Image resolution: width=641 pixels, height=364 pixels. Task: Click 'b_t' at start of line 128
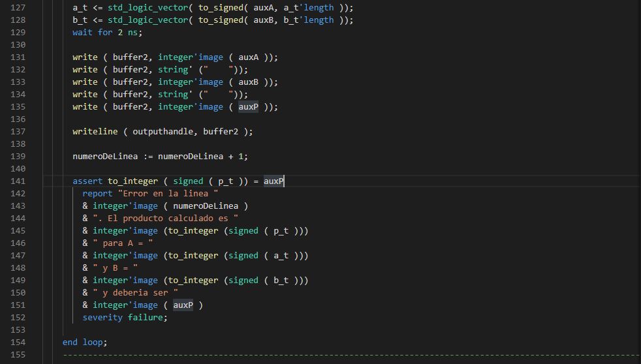coord(80,20)
